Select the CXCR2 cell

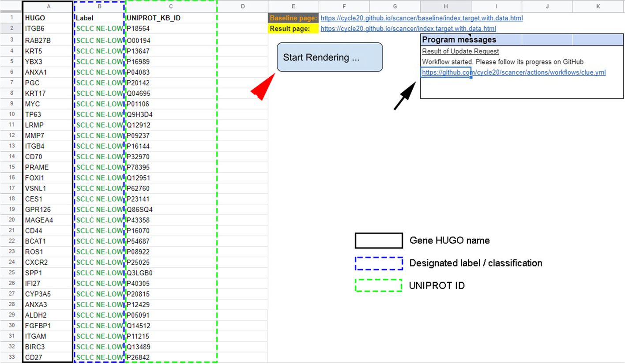[x=48, y=262]
